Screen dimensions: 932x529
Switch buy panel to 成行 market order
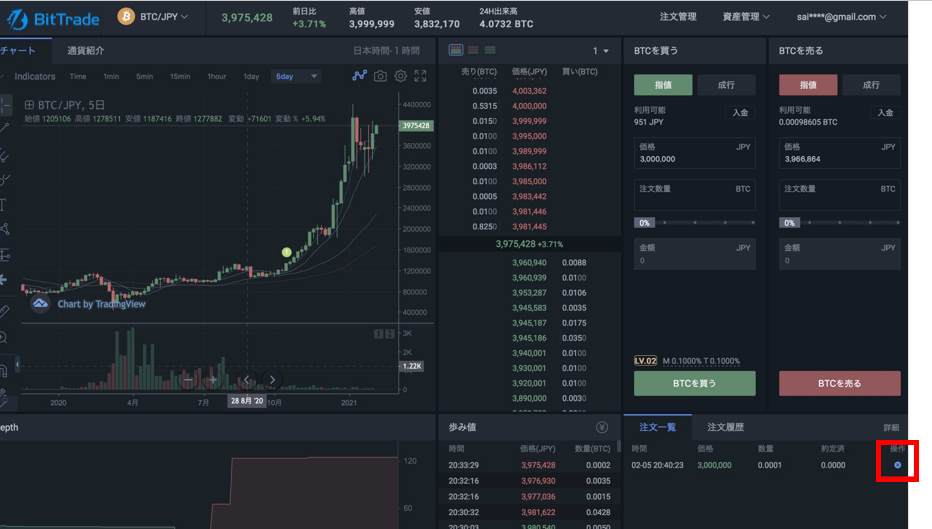point(726,85)
